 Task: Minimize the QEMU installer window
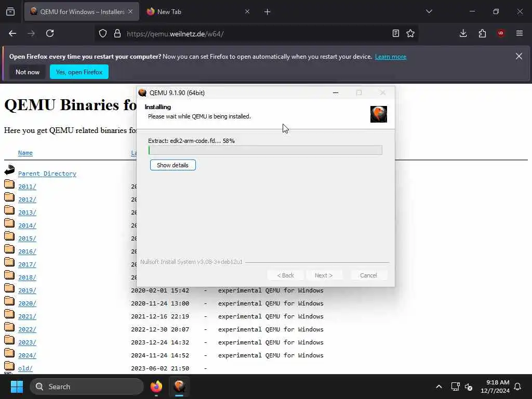tap(336, 92)
